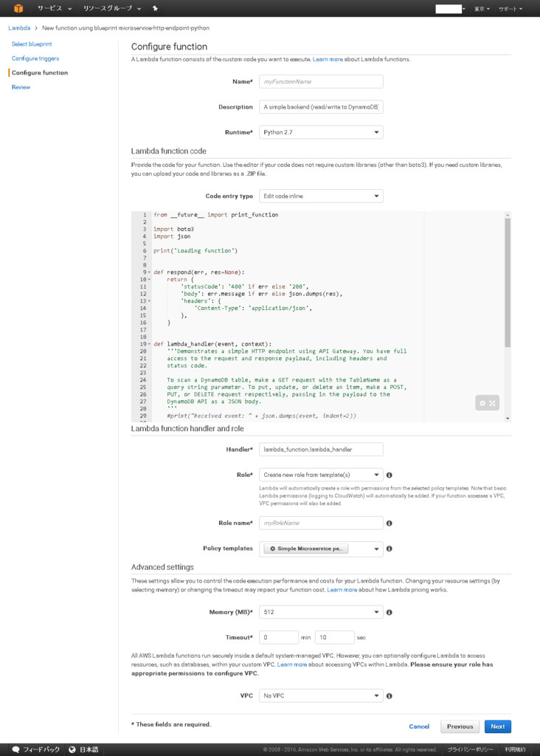Open the Runtime Python 2.7 dropdown

(x=321, y=132)
